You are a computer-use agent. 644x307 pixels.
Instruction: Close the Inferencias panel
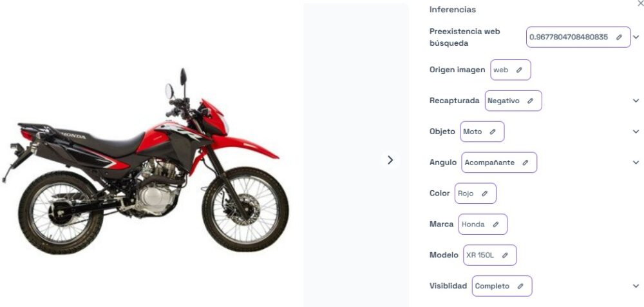[x=640, y=3]
